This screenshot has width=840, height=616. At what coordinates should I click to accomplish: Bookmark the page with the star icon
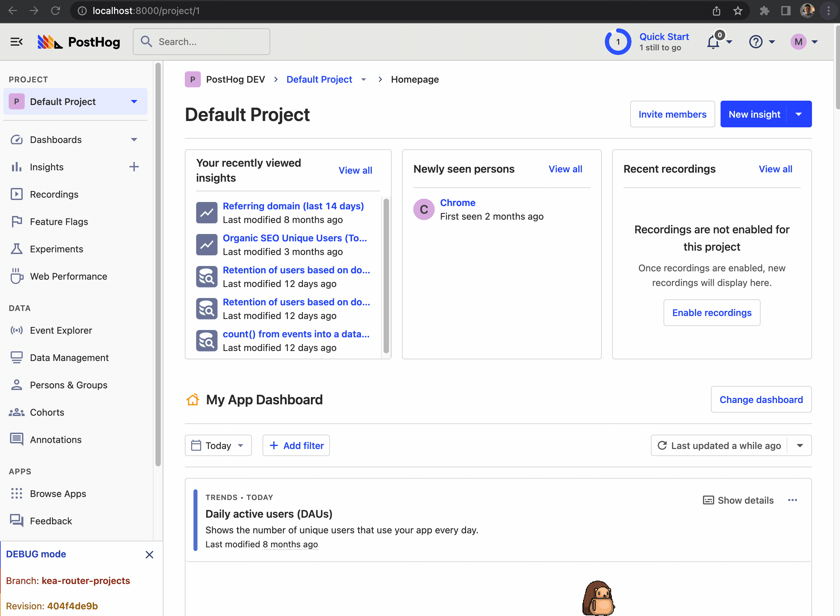(738, 11)
